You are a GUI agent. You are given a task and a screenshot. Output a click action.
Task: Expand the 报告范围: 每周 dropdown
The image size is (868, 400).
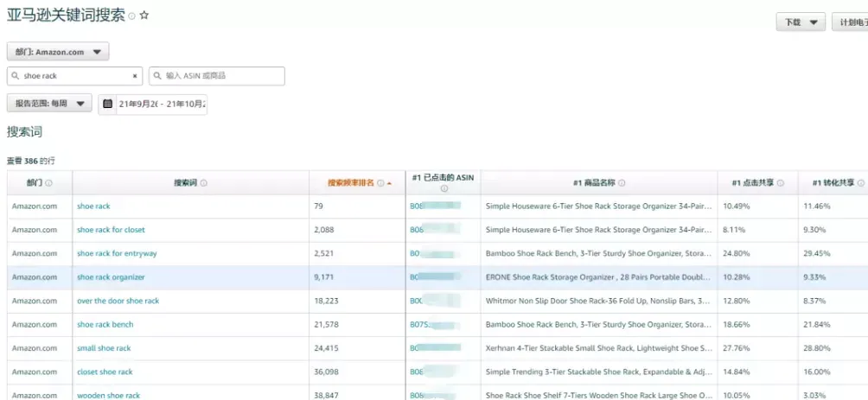pos(49,103)
